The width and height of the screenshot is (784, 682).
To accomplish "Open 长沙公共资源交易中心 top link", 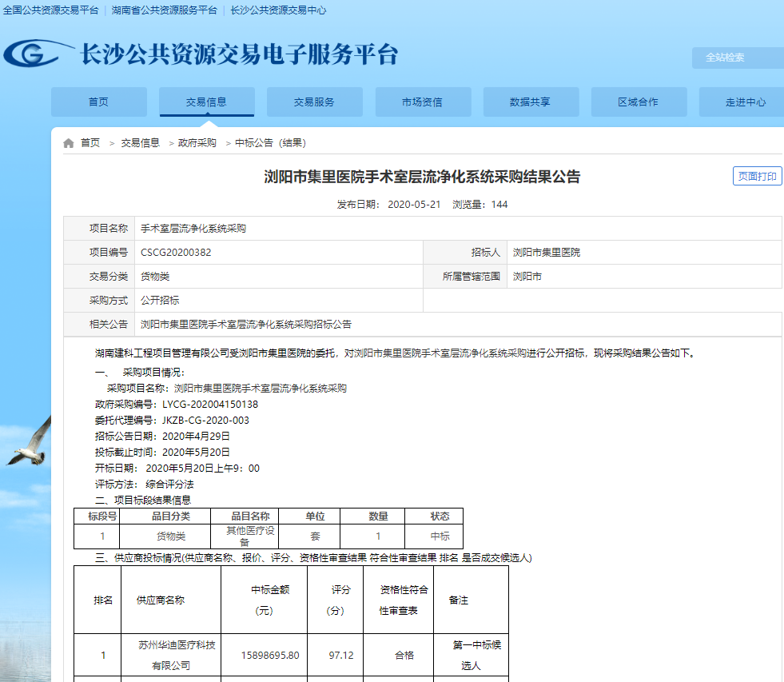I will [278, 10].
